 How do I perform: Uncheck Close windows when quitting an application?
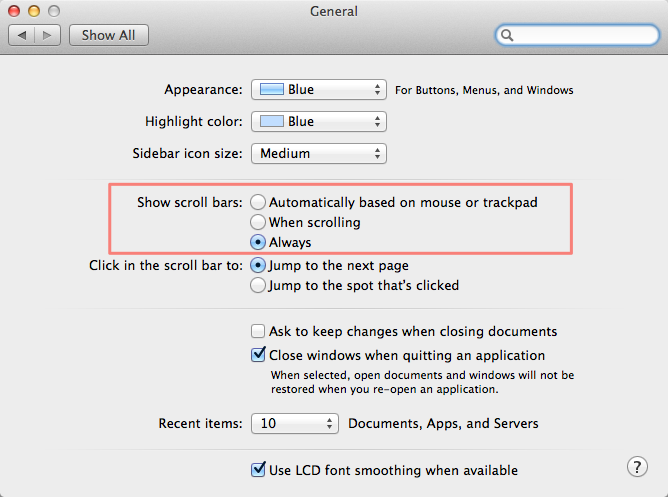(x=259, y=355)
